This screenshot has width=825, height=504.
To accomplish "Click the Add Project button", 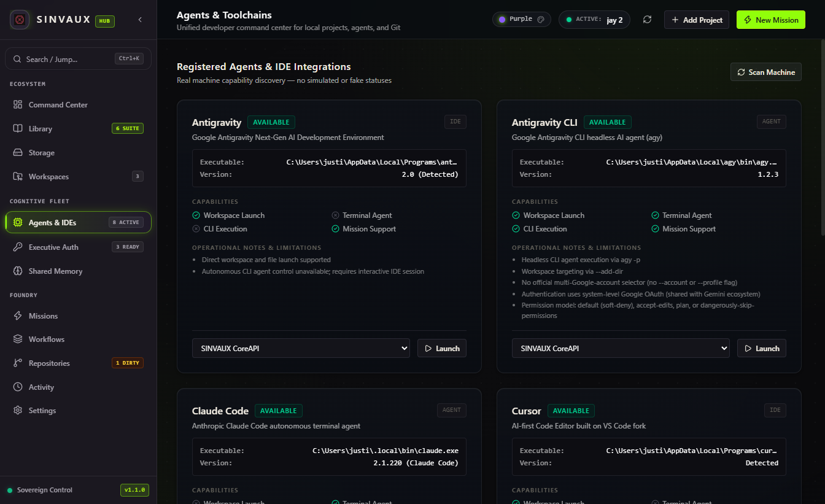I will click(x=697, y=20).
